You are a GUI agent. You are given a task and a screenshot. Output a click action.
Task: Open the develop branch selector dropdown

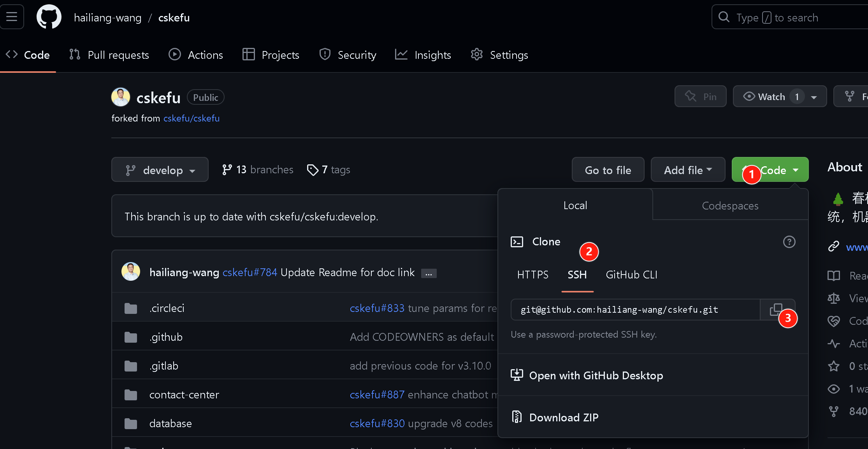(160, 170)
